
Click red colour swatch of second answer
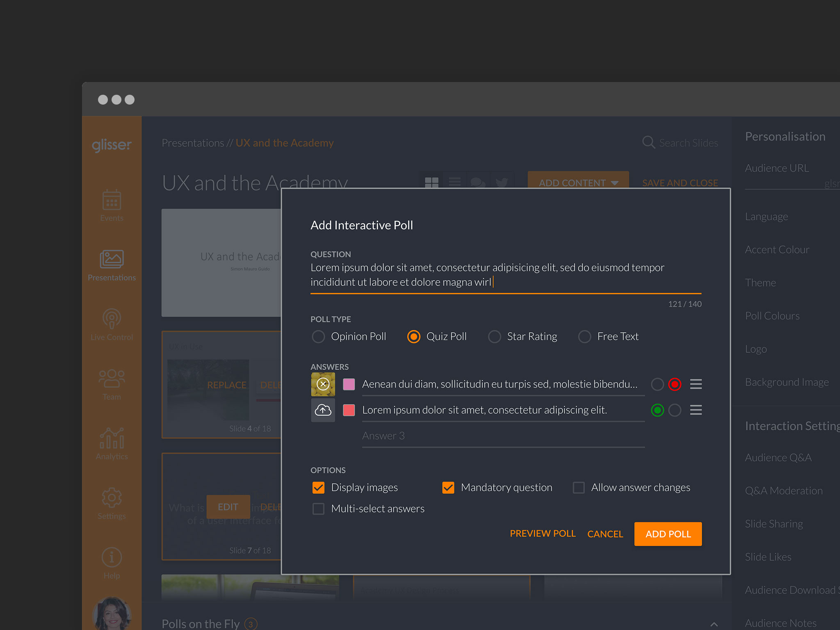pos(349,410)
